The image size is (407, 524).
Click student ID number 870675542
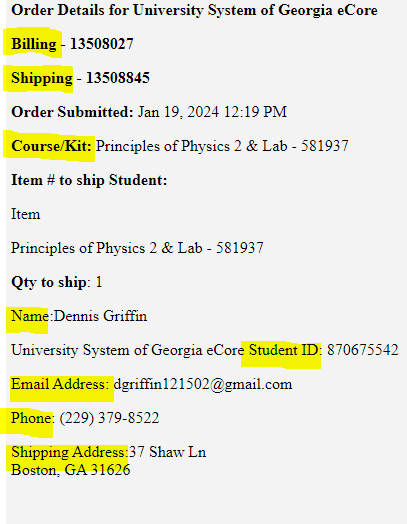point(363,350)
